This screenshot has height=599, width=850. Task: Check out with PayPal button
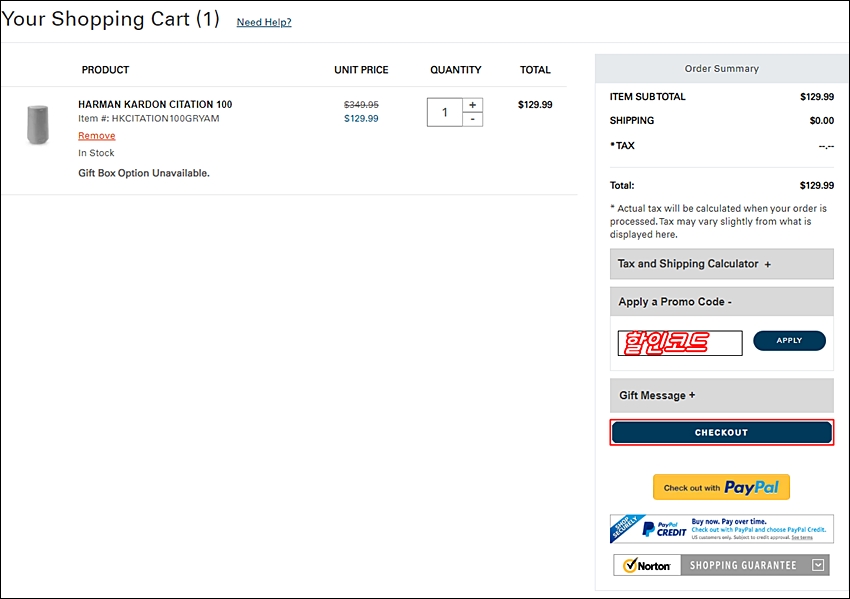click(x=721, y=487)
